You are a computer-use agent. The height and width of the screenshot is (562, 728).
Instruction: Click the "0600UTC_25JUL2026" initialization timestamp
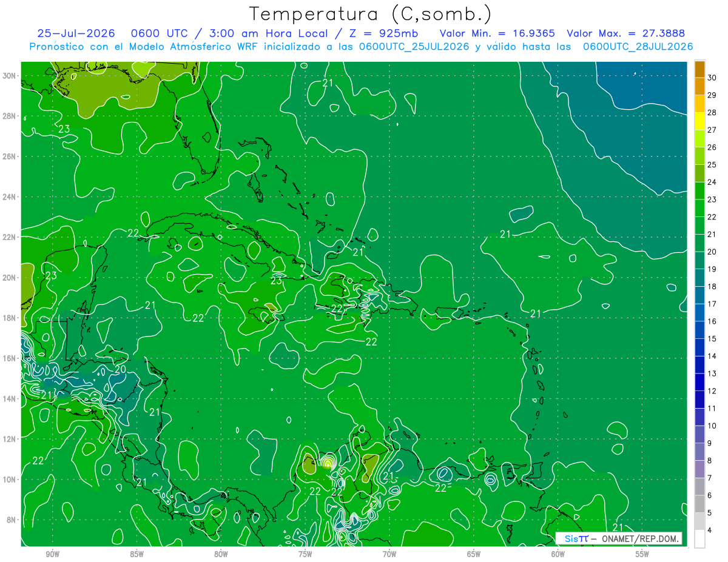point(414,47)
